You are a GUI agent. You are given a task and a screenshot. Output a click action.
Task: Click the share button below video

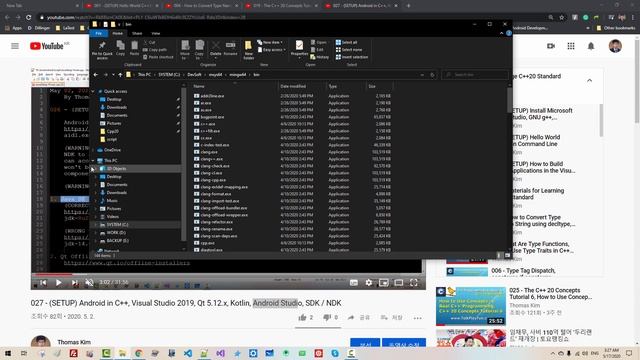[x=359, y=318]
